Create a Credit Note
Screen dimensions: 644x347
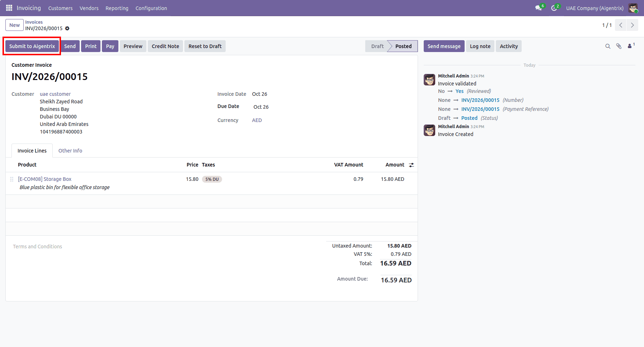[x=165, y=46]
